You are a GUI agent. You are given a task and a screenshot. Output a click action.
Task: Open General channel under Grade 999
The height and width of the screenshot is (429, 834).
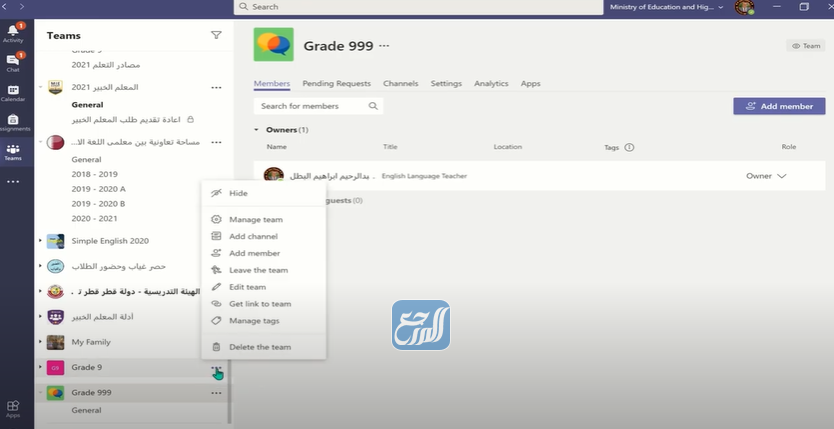pos(86,410)
